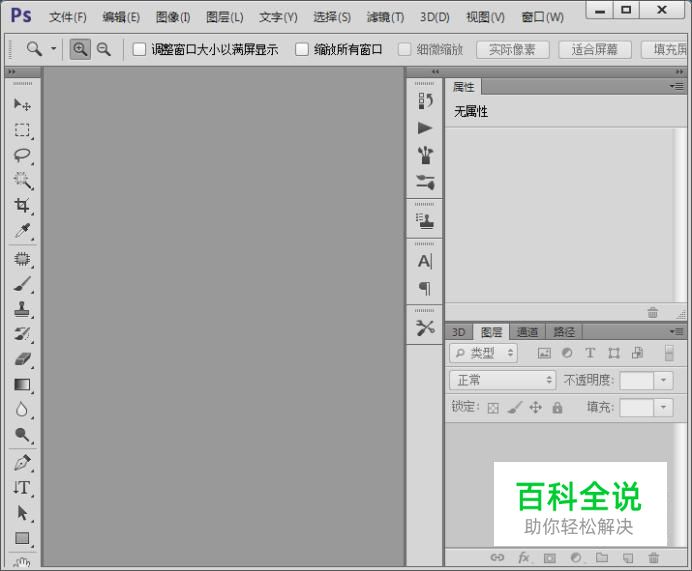Open the Paragraph panel icon
The height and width of the screenshot is (571, 692).
click(x=425, y=289)
